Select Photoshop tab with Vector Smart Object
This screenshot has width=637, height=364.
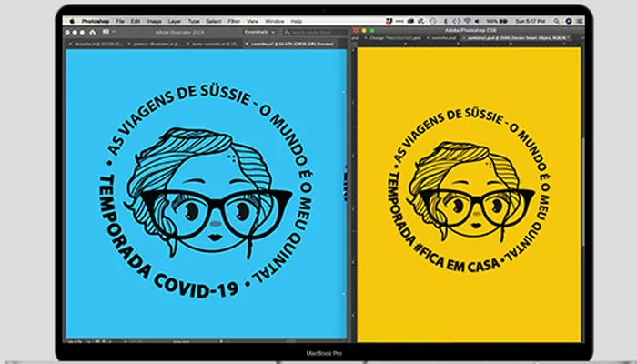click(517, 38)
